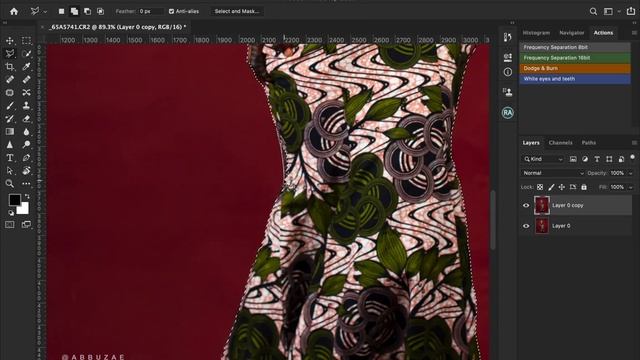Toggle lock position
Screen dimensions: 640x360
pyautogui.click(x=562, y=187)
